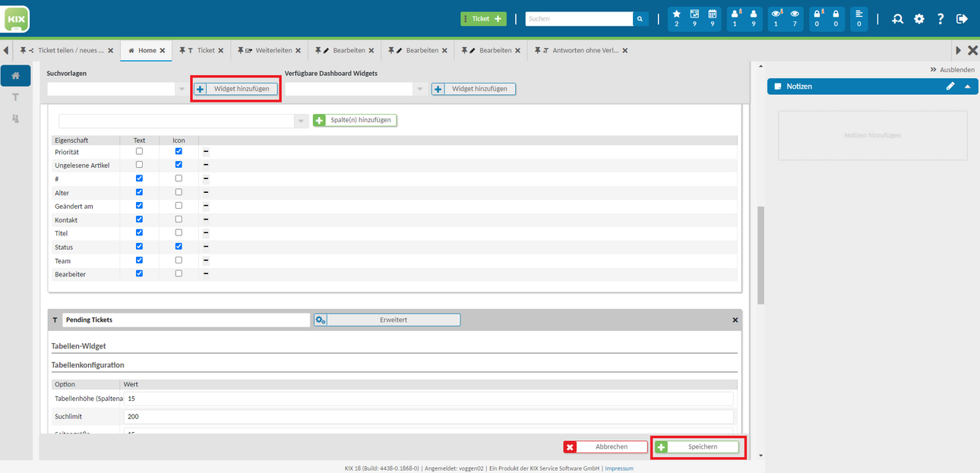Click the search magnifier button

(640, 19)
